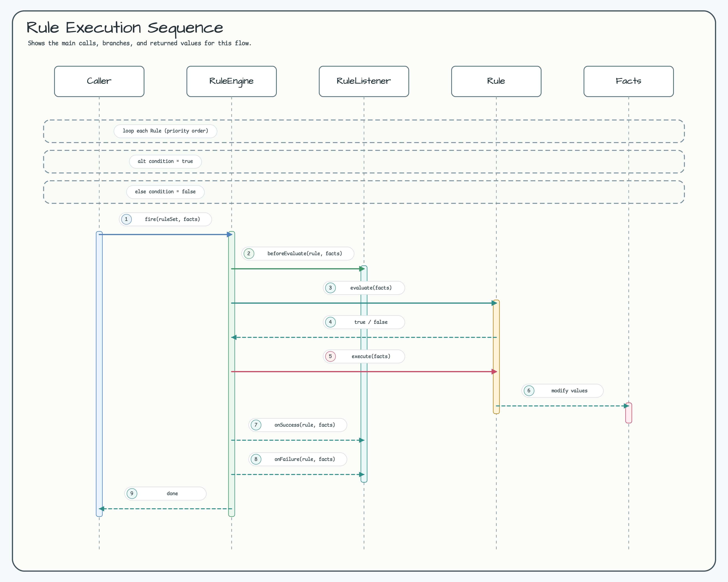
Task: Select the Caller participant box
Action: (x=99, y=81)
